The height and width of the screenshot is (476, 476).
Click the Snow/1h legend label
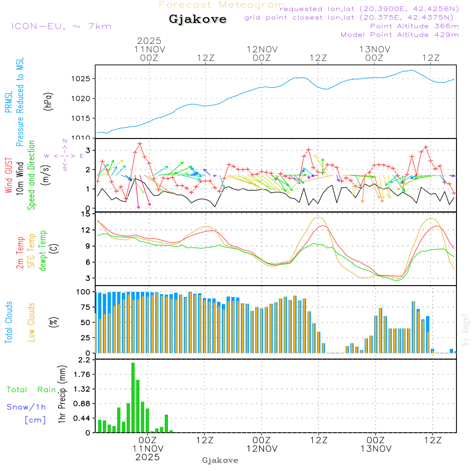pyautogui.click(x=26, y=407)
